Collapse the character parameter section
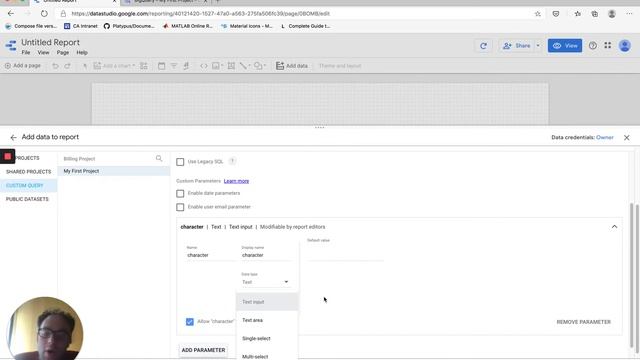The height and width of the screenshot is (360, 640). click(x=614, y=227)
